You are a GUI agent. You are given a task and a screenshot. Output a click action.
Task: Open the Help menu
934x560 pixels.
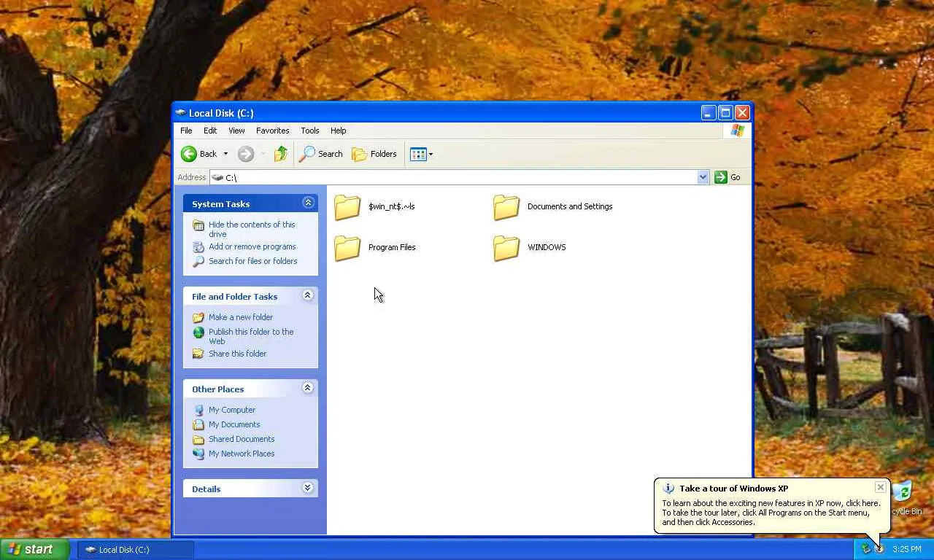(x=339, y=131)
